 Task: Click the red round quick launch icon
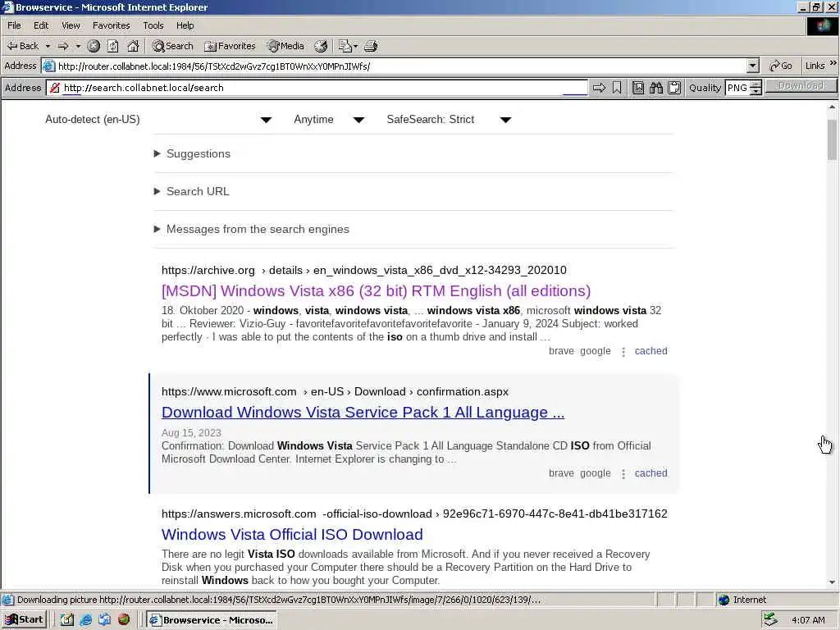[x=124, y=620]
